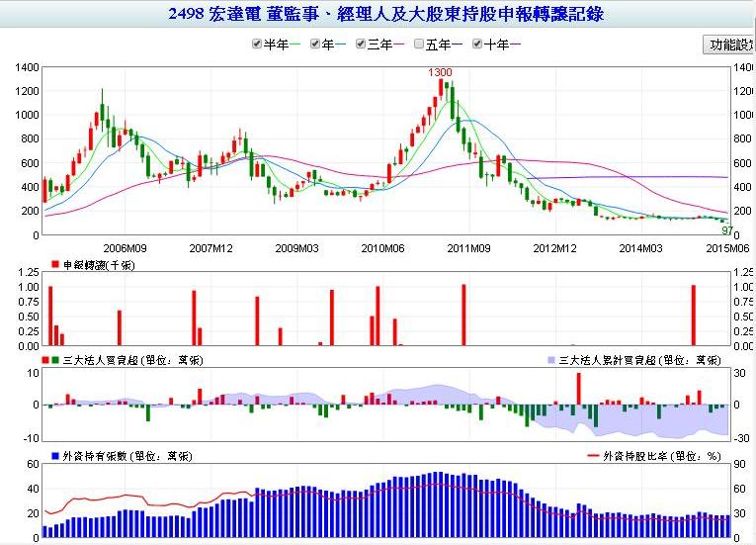Click the 三大法人買賣超 legend label

tap(133, 360)
